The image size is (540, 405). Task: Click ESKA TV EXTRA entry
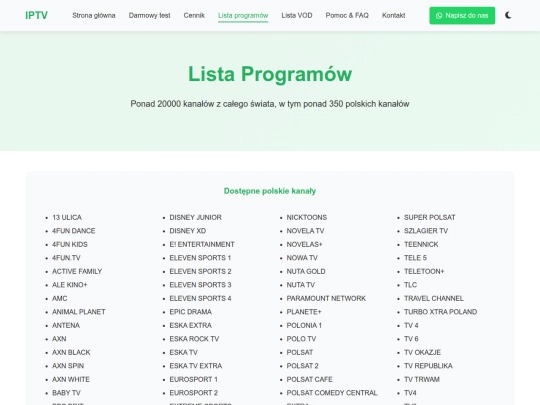pos(196,366)
